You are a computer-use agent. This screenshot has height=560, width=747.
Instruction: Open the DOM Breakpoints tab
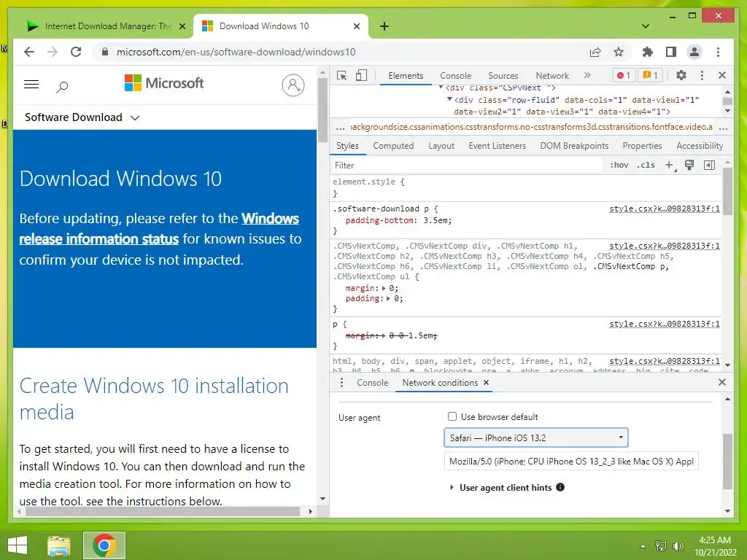574,146
